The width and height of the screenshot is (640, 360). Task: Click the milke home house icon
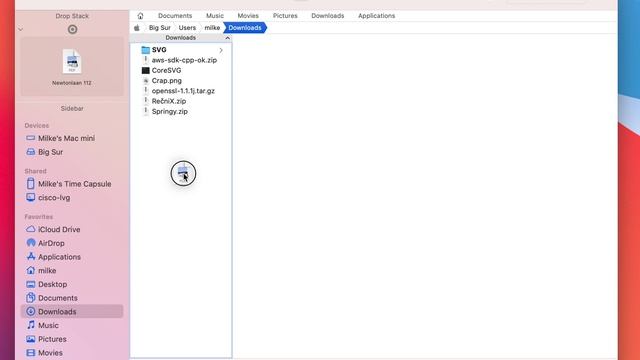coord(31,270)
